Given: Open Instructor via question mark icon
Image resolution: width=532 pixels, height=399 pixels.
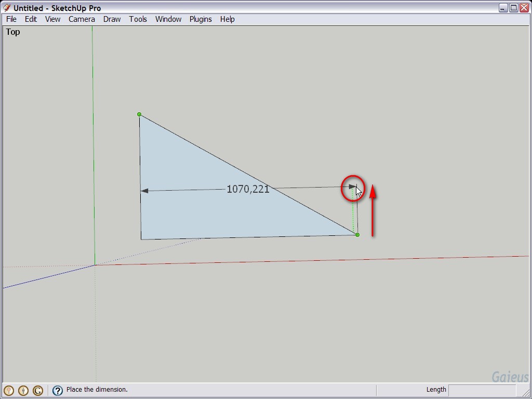Looking at the screenshot, I should click(58, 390).
